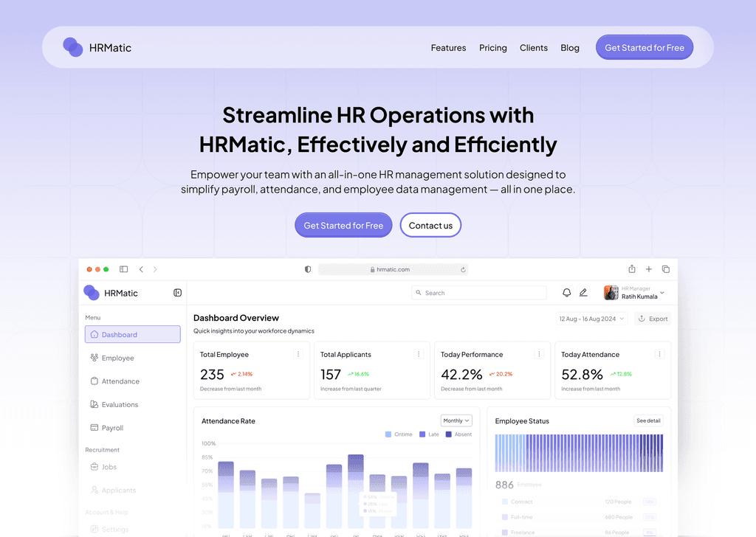Open the Total Employee card options menu
756x537 pixels.
[x=298, y=354]
